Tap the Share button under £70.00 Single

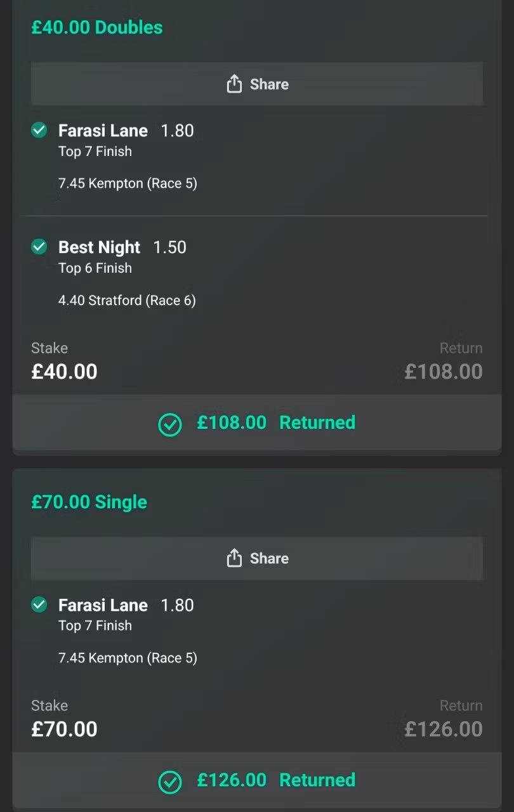pyautogui.click(x=257, y=558)
